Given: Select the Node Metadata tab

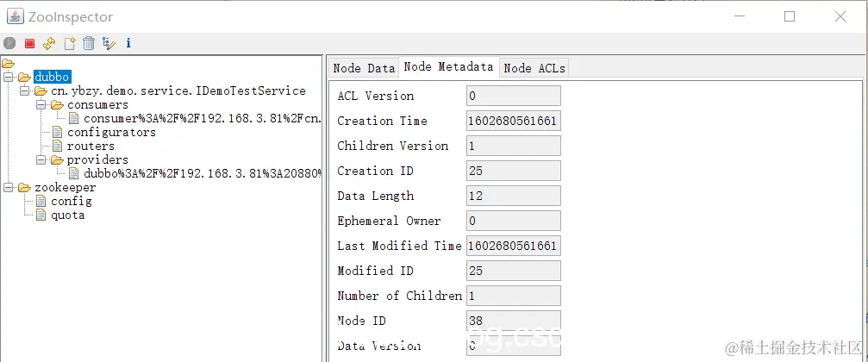Looking at the screenshot, I should pos(448,67).
